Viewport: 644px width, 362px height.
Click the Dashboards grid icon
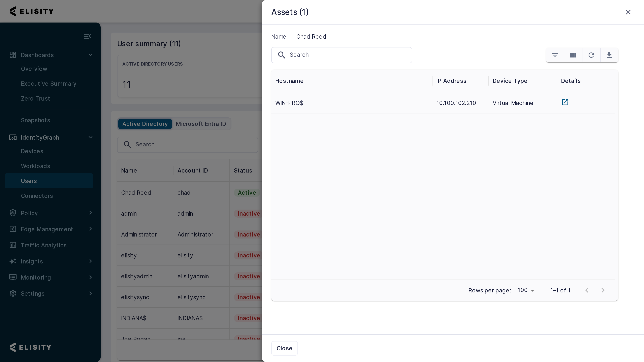click(x=13, y=55)
